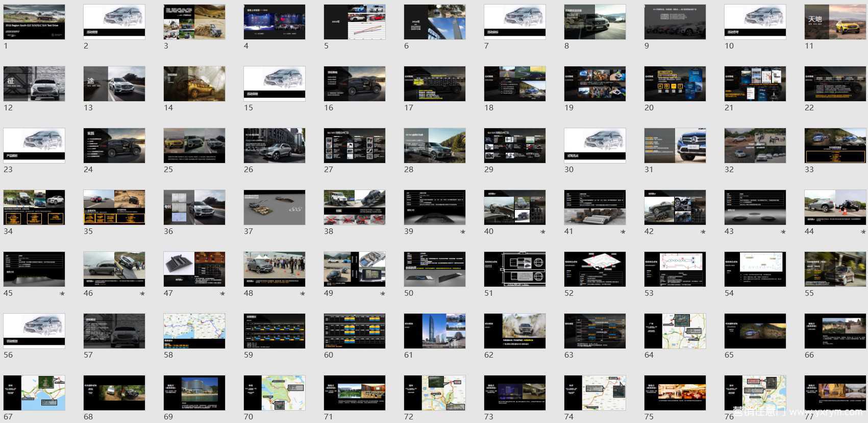
Task: Select slide 14 golden SUV thumbnail
Action: click(194, 84)
